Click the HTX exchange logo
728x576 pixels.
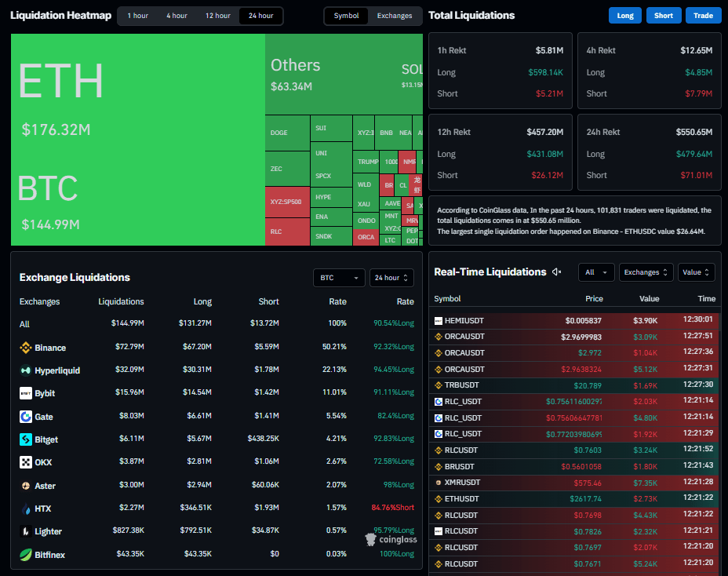(26, 509)
